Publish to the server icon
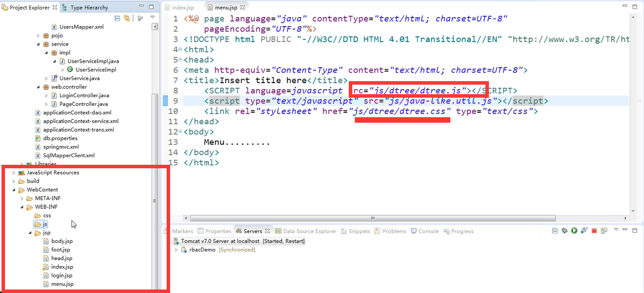This screenshot has width=644, height=293. [604, 230]
